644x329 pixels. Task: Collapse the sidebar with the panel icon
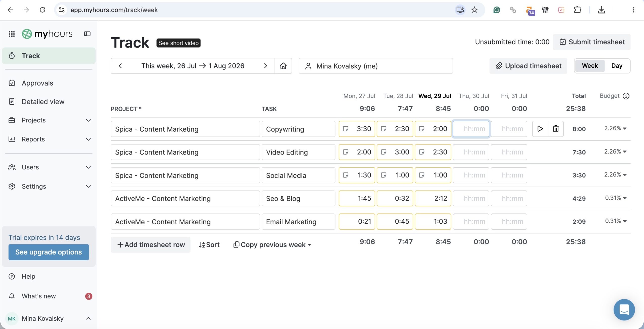pos(87,34)
